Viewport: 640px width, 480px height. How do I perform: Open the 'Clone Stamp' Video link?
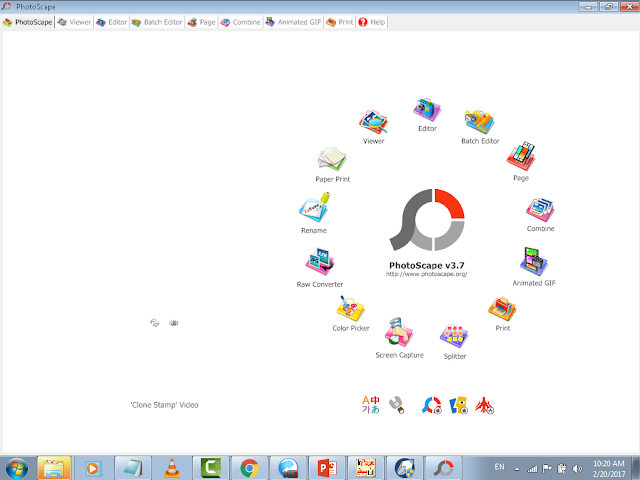pos(164,405)
